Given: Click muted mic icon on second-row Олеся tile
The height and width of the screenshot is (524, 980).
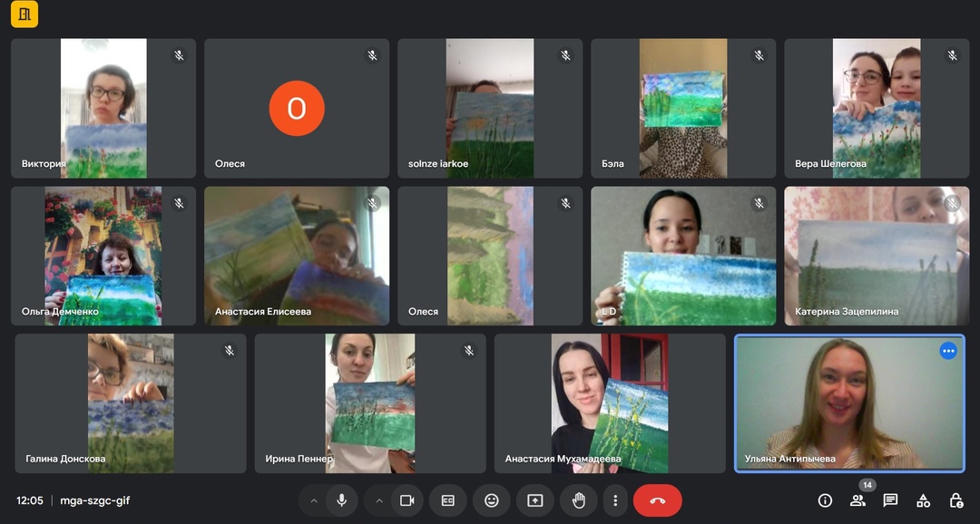Looking at the screenshot, I should coord(565,203).
